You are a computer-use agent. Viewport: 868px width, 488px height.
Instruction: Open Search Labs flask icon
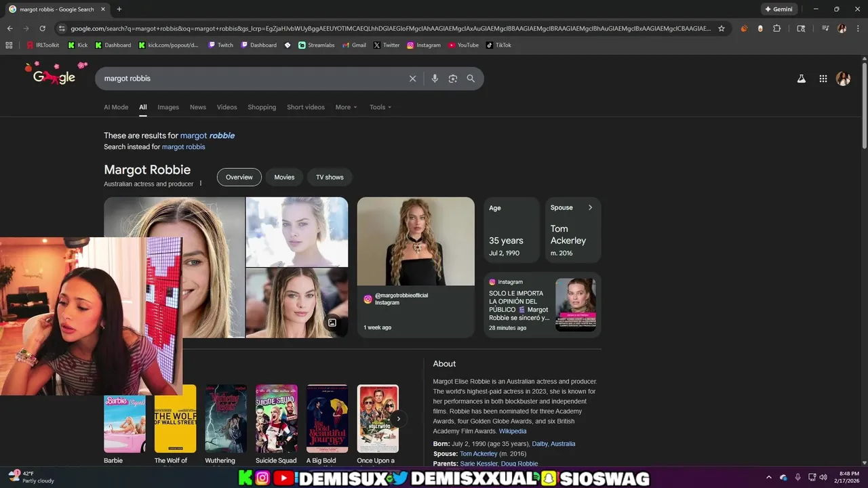[x=801, y=79]
